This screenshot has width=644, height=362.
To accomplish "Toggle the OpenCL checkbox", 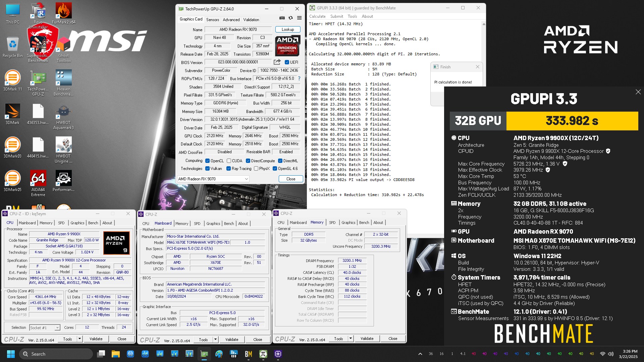I will tap(207, 161).
